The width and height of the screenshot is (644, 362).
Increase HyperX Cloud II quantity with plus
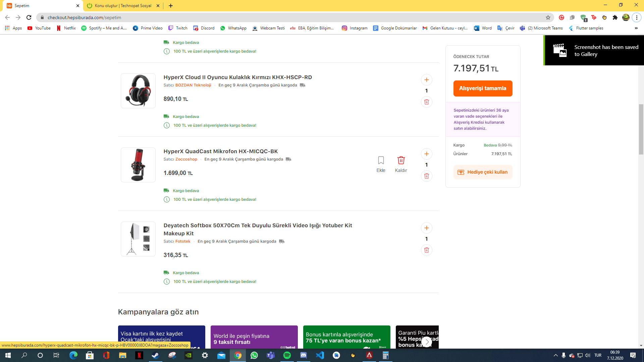426,80
